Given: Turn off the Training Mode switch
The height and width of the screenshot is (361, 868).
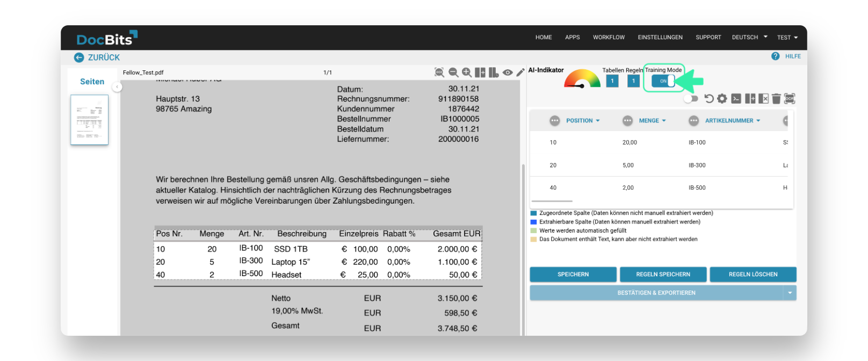Looking at the screenshot, I should (664, 81).
